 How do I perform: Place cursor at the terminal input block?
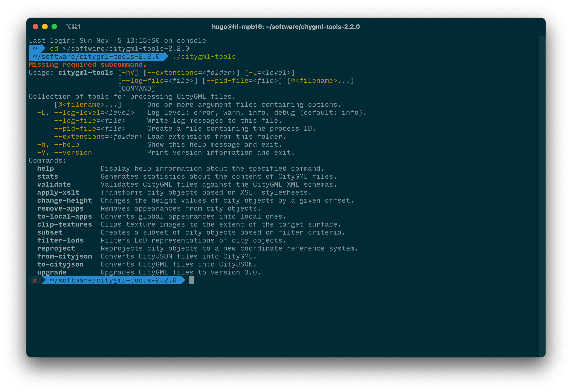pyautogui.click(x=191, y=280)
